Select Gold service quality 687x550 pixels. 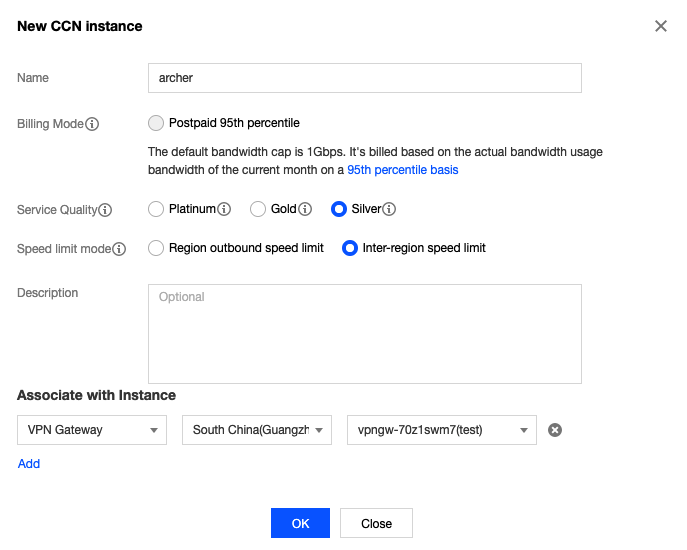click(258, 209)
